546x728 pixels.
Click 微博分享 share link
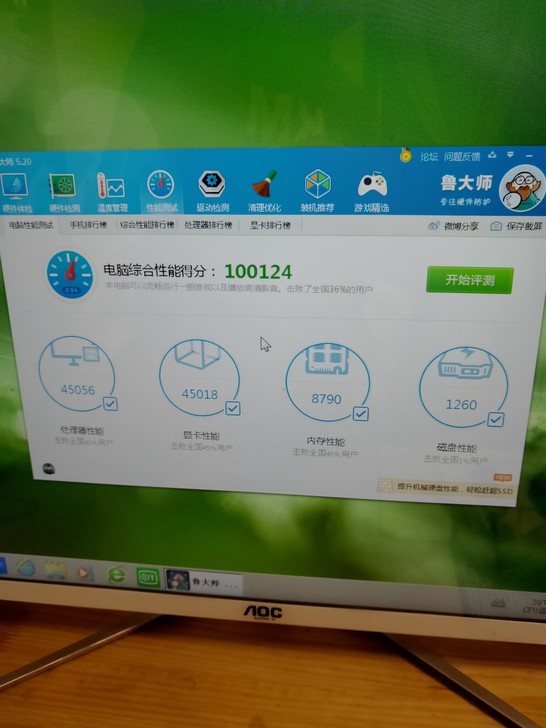(453, 226)
